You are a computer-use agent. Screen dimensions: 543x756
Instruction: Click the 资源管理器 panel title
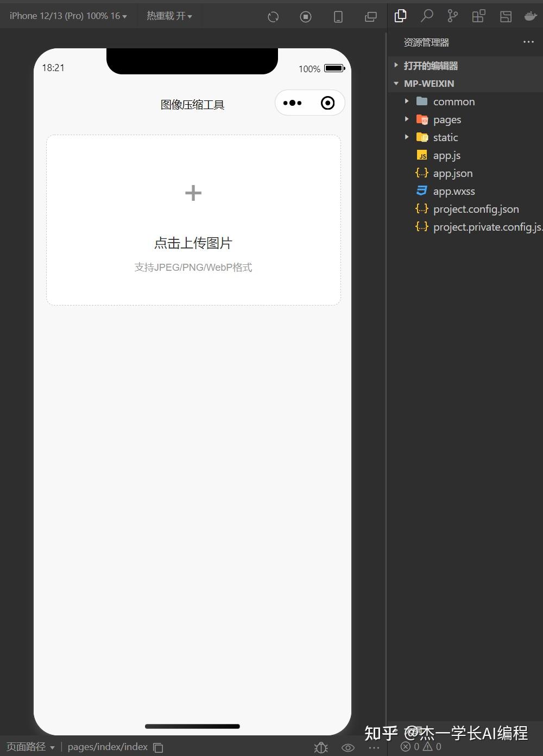(426, 42)
